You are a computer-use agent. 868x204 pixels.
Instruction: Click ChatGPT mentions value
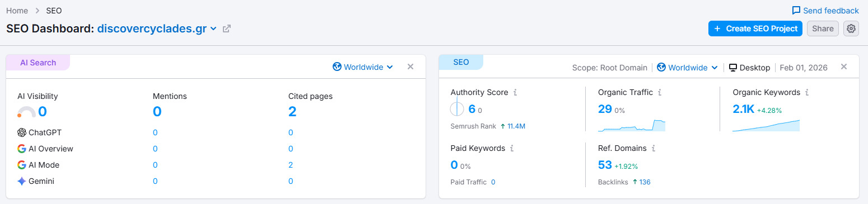pyautogui.click(x=155, y=132)
